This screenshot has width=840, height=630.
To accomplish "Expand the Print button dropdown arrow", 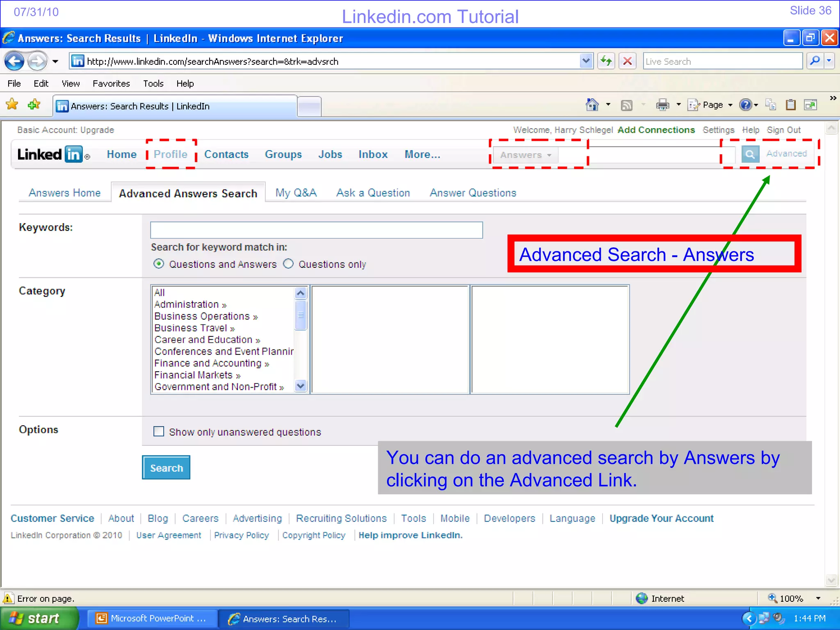I will [678, 105].
